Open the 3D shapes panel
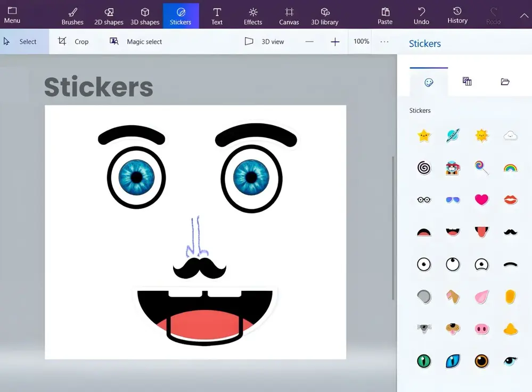The width and height of the screenshot is (532, 392). pos(145,15)
